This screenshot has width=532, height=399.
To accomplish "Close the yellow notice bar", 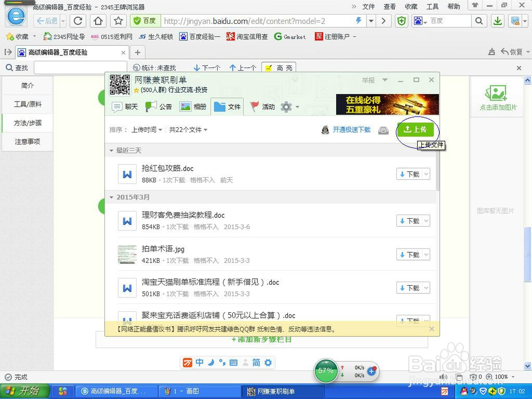I will tap(431, 329).
